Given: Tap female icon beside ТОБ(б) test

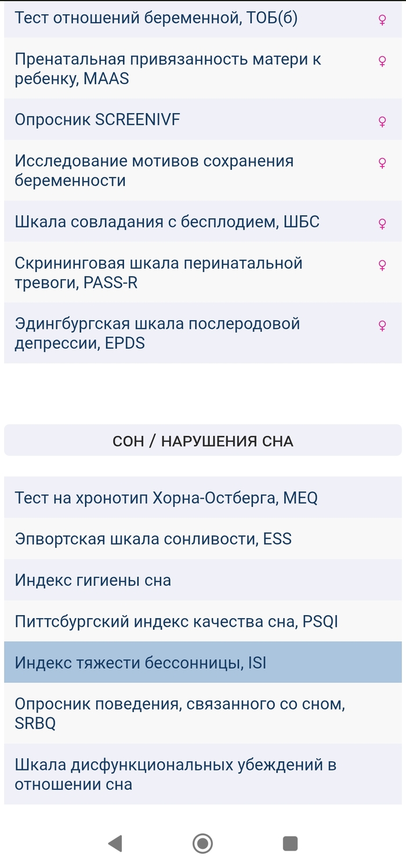Looking at the screenshot, I should (382, 20).
